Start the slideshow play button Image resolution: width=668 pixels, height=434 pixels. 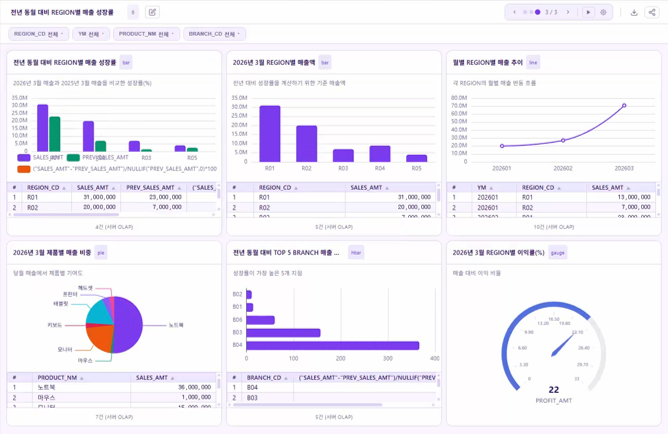click(x=588, y=12)
